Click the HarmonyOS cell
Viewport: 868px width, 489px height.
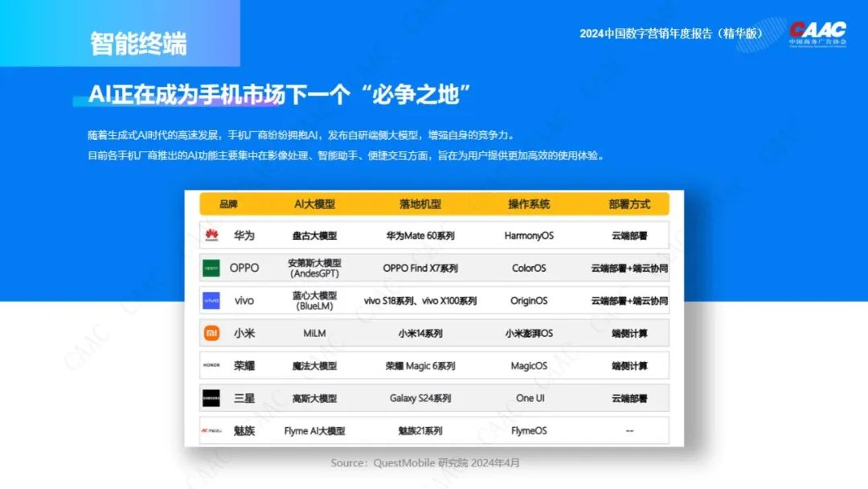pos(529,236)
